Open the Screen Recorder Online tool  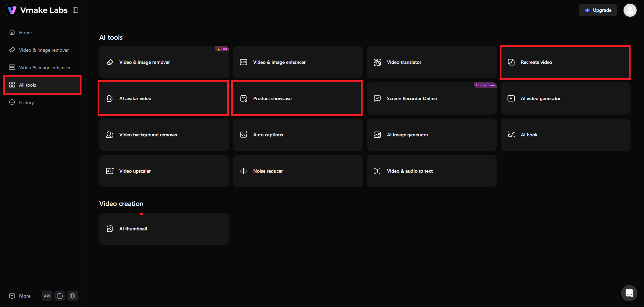432,98
